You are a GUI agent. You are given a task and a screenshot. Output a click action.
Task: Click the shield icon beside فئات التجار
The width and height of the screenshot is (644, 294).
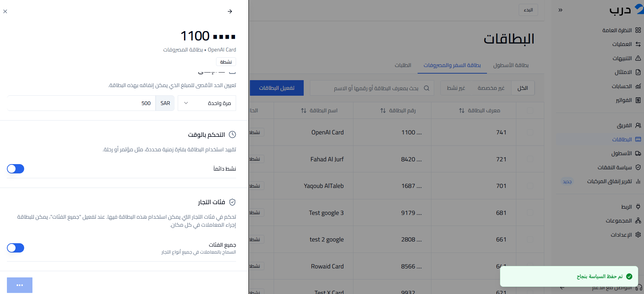click(233, 202)
